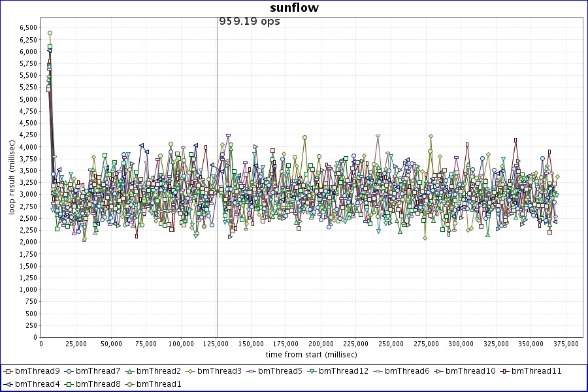Click the bmThread5 legend label
The height and width of the screenshot is (392, 588).
click(280, 371)
